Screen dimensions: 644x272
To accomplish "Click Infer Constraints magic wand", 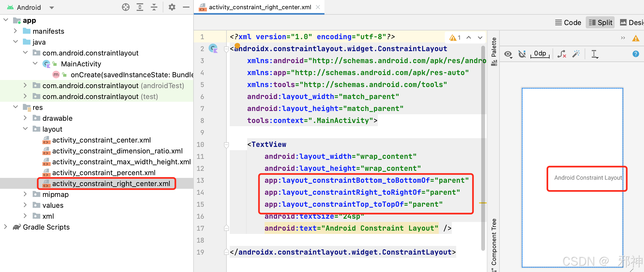I will coord(576,54).
